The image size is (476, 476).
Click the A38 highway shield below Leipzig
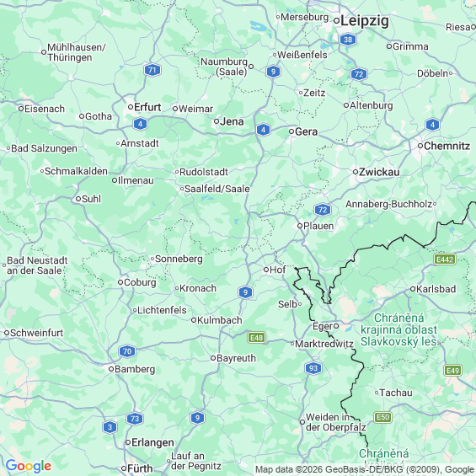point(348,40)
